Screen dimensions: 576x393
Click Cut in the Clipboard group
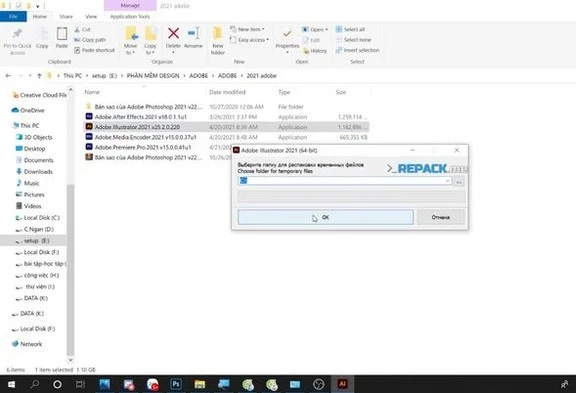click(82, 29)
